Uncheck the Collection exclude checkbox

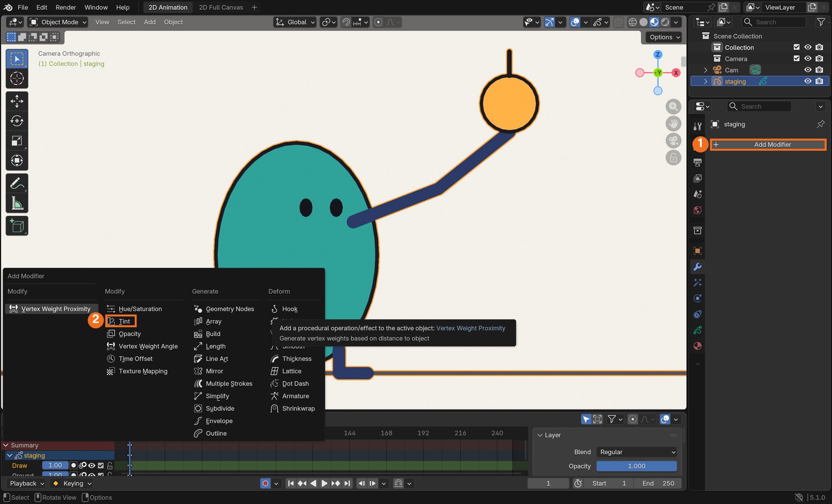797,47
